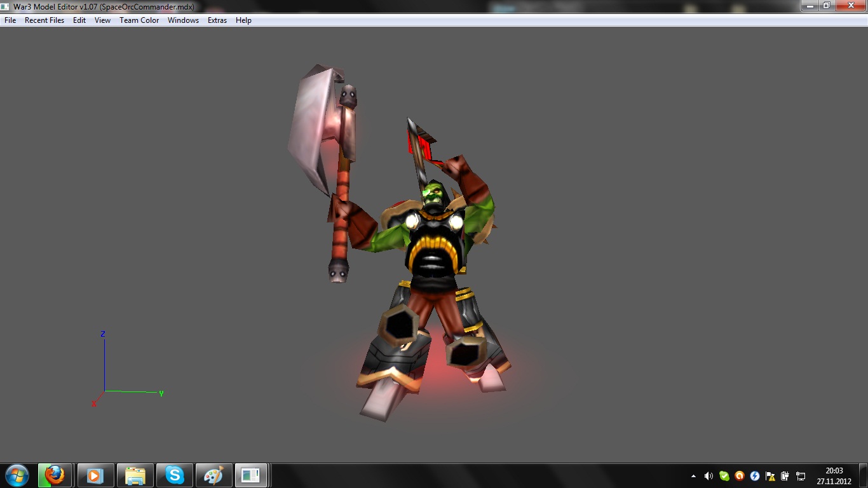This screenshot has width=868, height=488.
Task: Switch to Skype in the taskbar
Action: click(x=174, y=475)
